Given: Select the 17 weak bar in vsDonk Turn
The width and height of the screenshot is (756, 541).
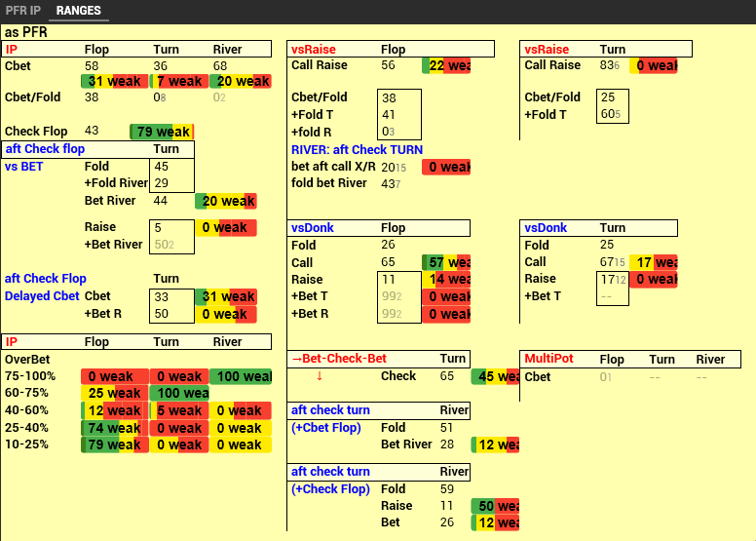Looking at the screenshot, I should click(x=654, y=262).
